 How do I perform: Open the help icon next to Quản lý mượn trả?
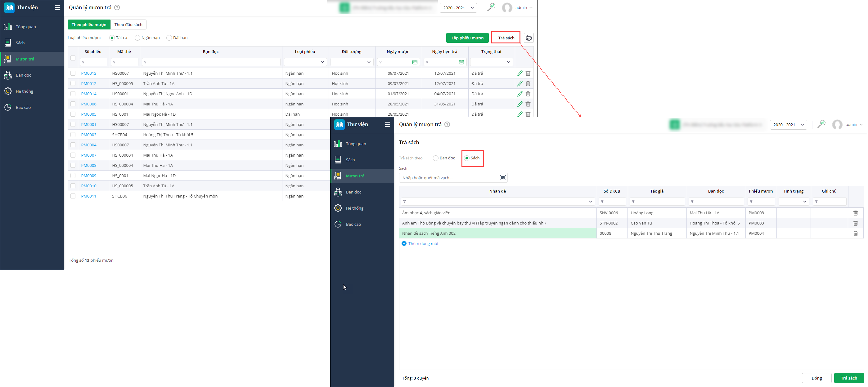click(117, 7)
